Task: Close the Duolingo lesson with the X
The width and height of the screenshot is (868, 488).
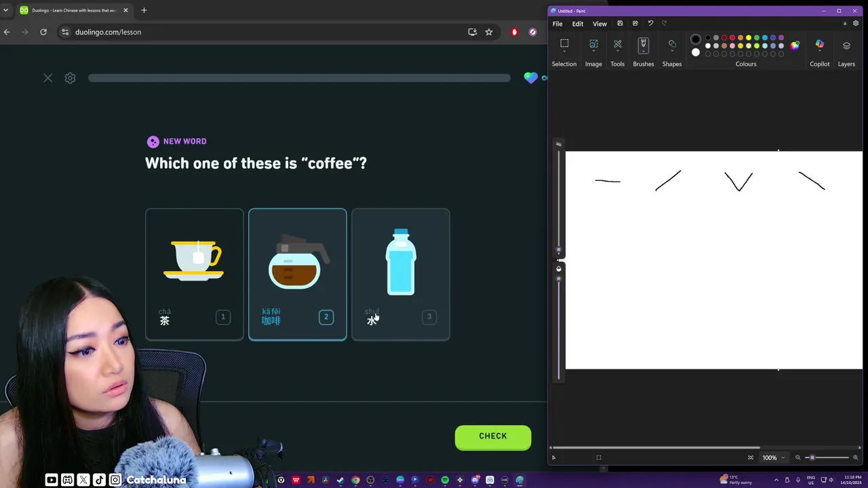Action: click(x=47, y=78)
